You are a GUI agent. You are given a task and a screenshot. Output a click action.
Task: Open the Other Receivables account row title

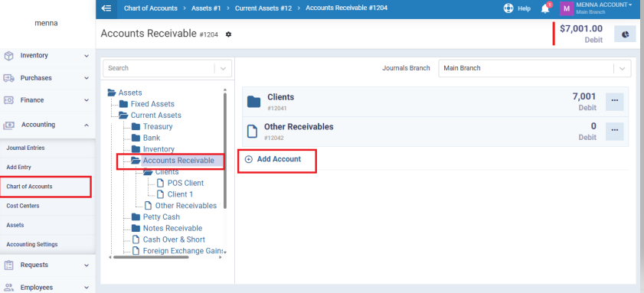pyautogui.click(x=299, y=127)
